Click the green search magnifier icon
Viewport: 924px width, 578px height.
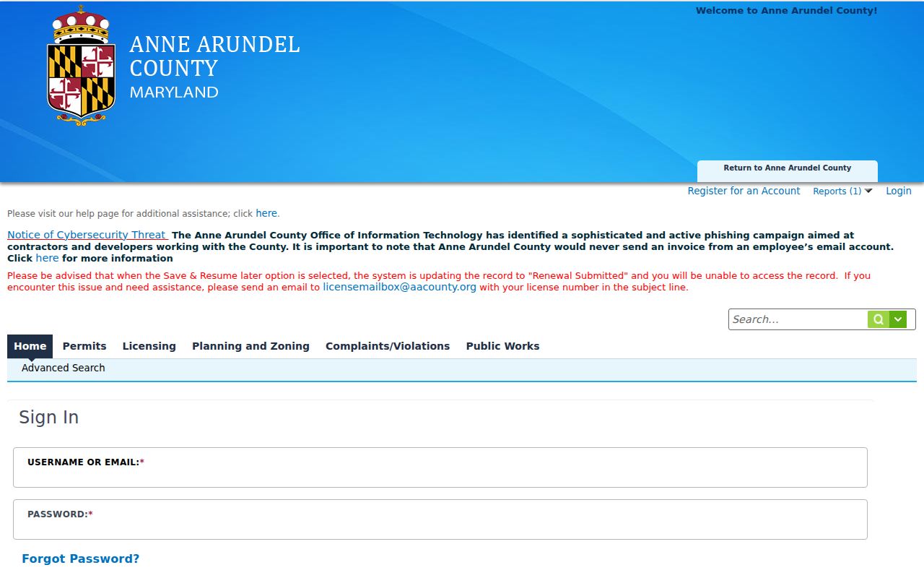click(x=878, y=319)
